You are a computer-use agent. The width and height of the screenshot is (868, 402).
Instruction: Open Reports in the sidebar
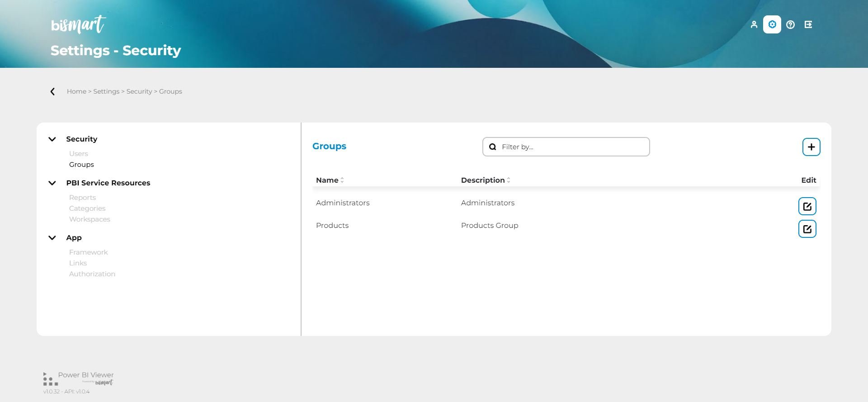tap(82, 198)
